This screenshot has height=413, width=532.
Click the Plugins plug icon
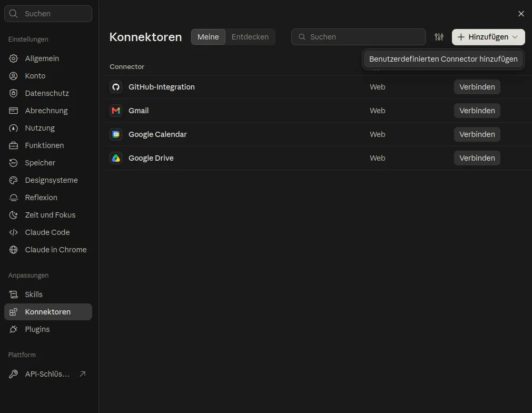[x=13, y=329]
